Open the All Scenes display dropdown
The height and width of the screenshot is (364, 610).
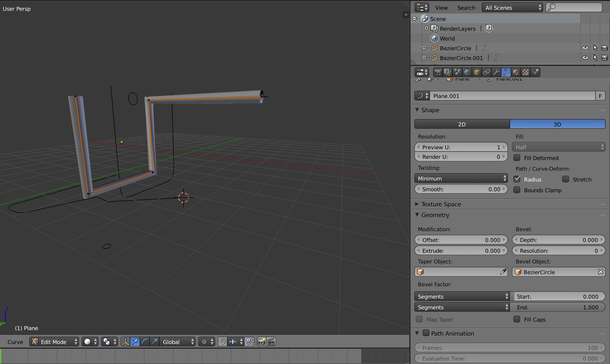pyautogui.click(x=512, y=8)
